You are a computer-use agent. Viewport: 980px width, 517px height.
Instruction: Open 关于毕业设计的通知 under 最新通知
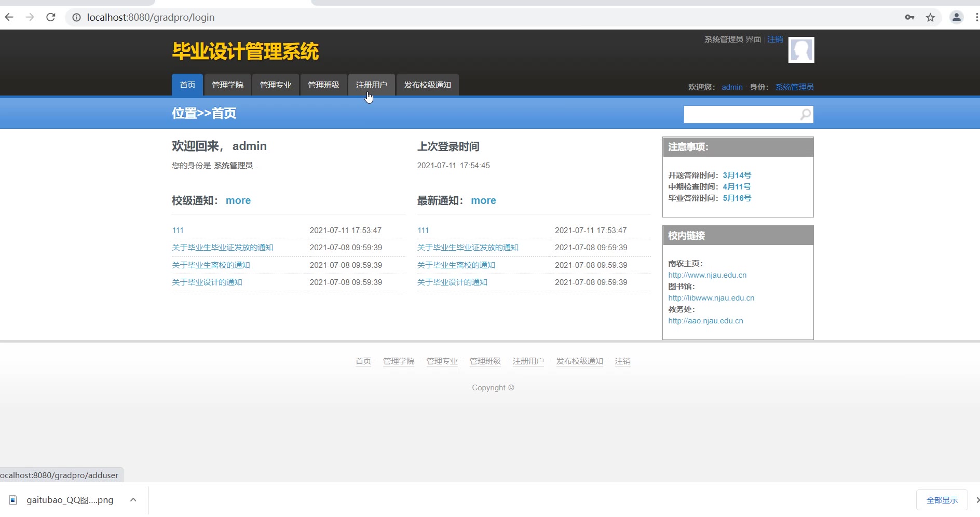click(x=452, y=282)
